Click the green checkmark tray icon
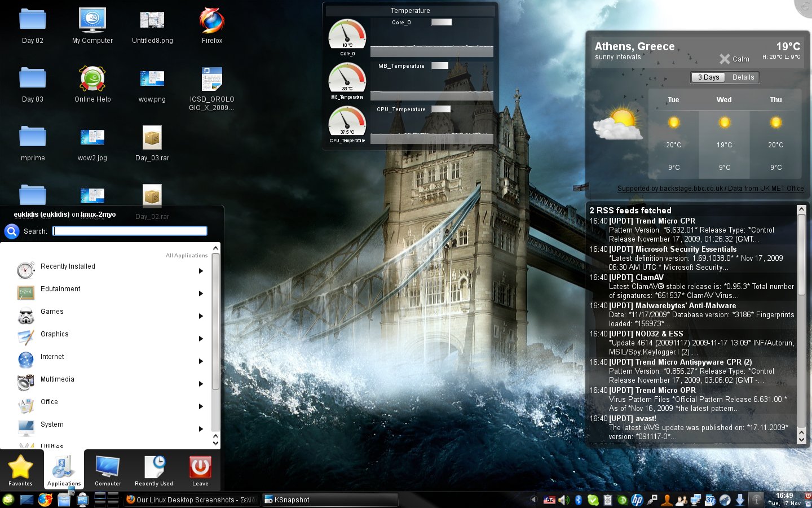 [x=593, y=500]
